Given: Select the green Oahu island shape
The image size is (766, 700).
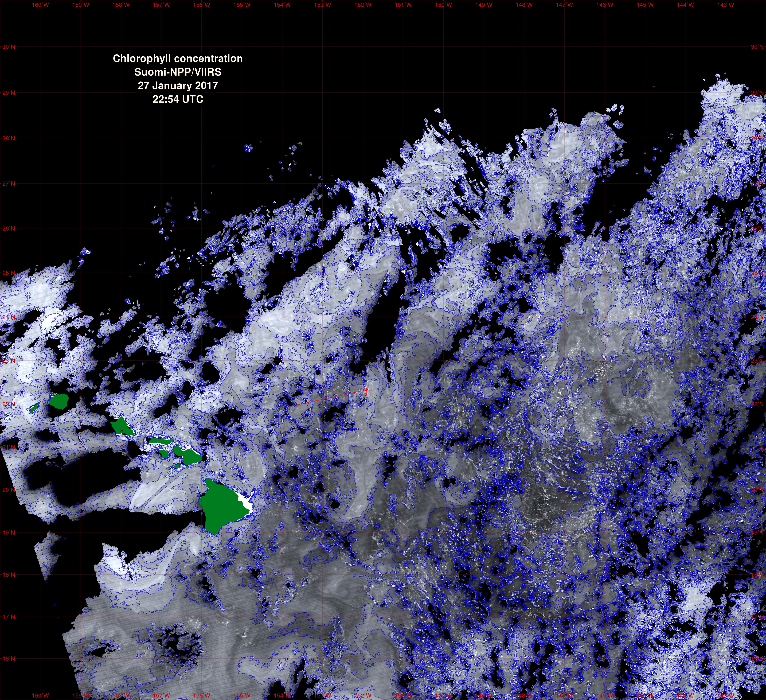Looking at the screenshot, I should 122,426.
